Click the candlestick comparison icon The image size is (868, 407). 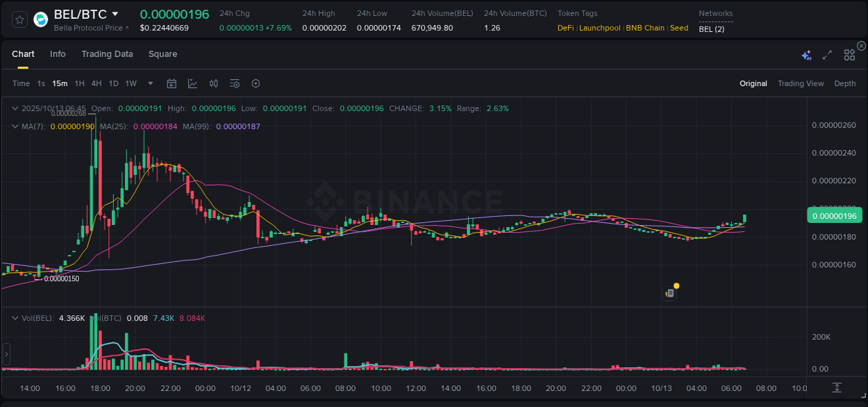click(213, 83)
